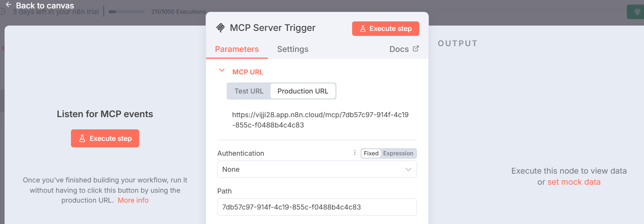The width and height of the screenshot is (644, 224).
Task: Open the Parameters tab
Action: (x=237, y=49)
